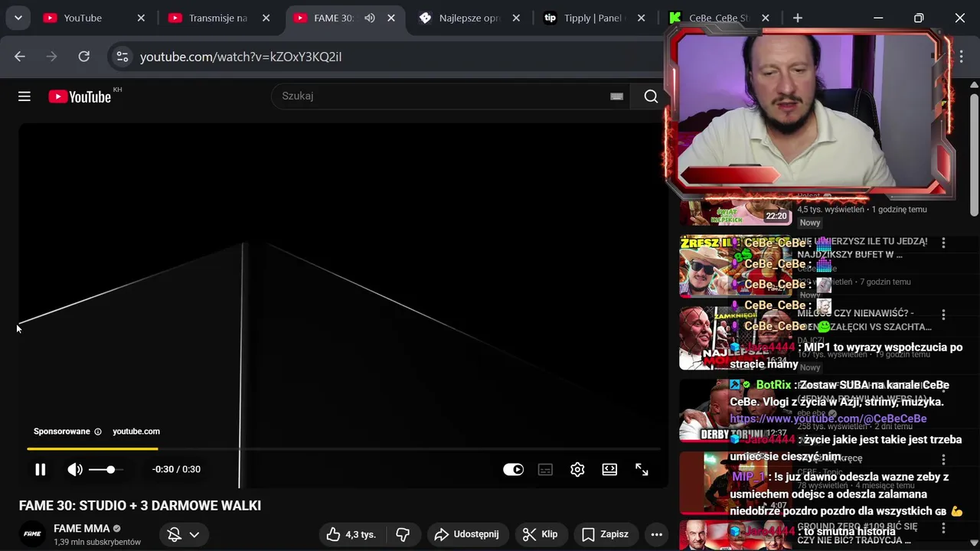
Task: Switch to the Tipply | Panel tab
Action: (x=593, y=18)
